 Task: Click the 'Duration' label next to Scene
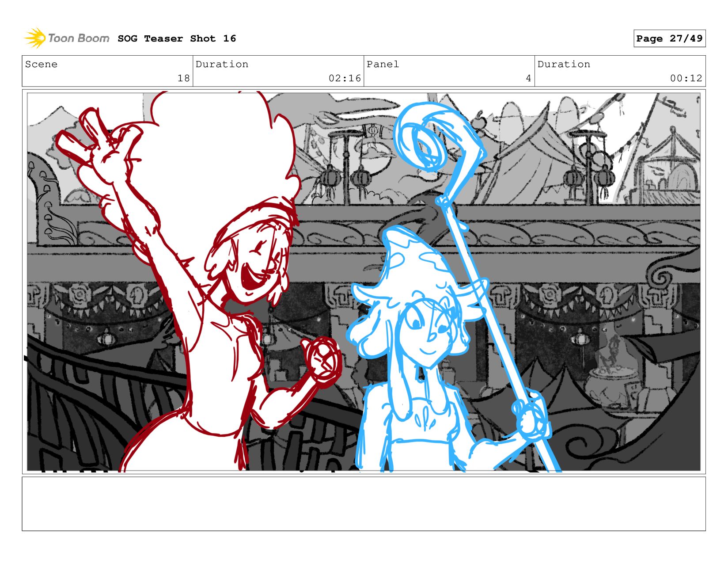222,64
